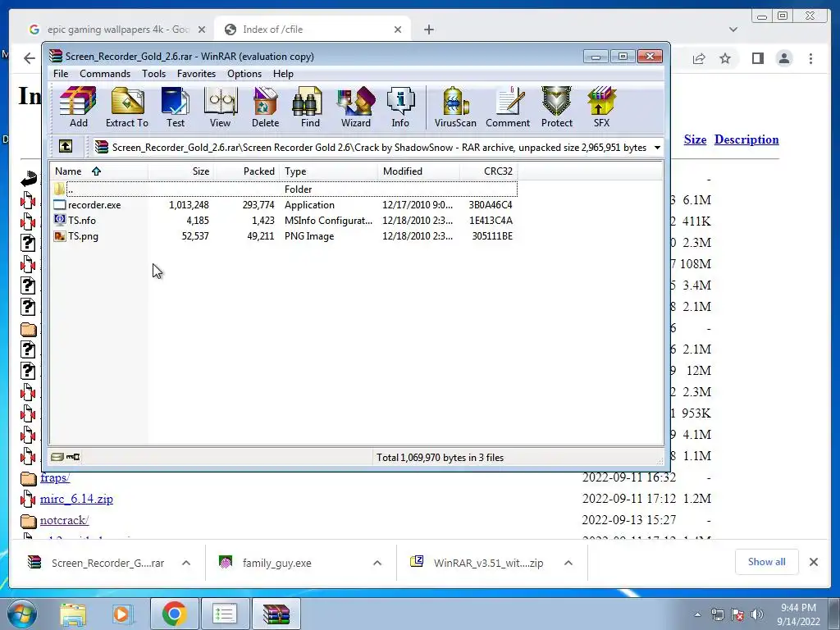Open Chrome side panel icon

(x=757, y=58)
